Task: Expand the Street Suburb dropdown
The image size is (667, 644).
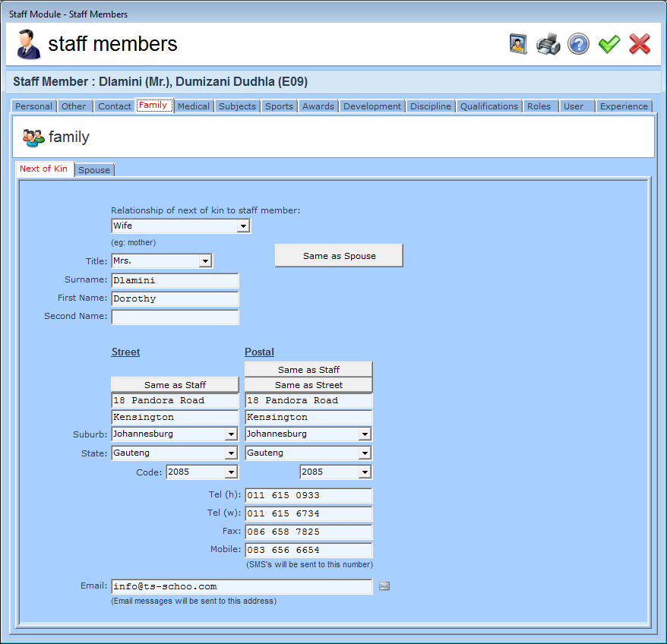Action: [x=230, y=434]
